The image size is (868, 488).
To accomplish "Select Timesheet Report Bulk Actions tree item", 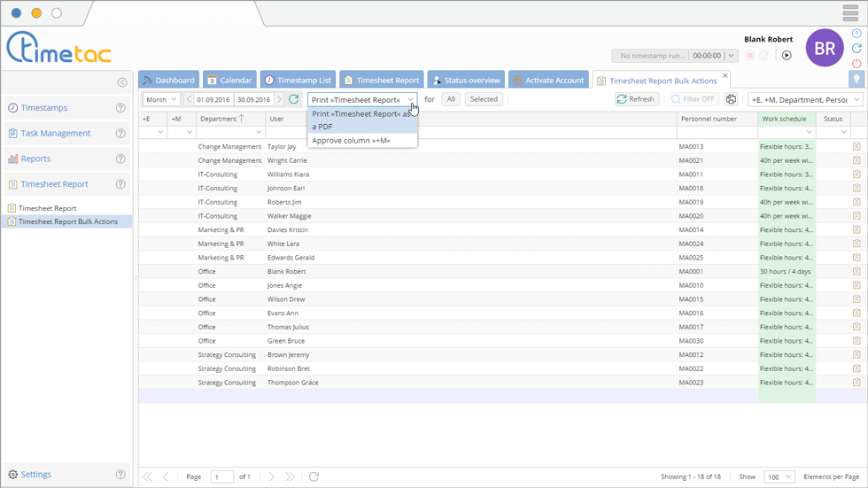I will tap(68, 221).
